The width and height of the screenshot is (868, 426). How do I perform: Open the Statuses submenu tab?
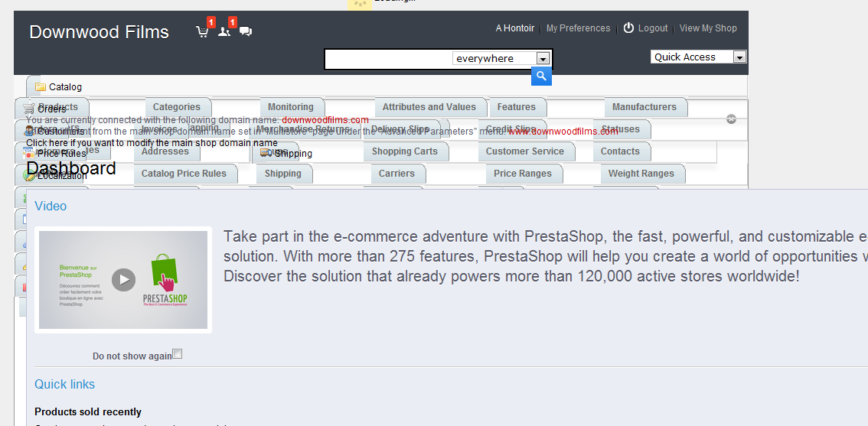point(622,129)
